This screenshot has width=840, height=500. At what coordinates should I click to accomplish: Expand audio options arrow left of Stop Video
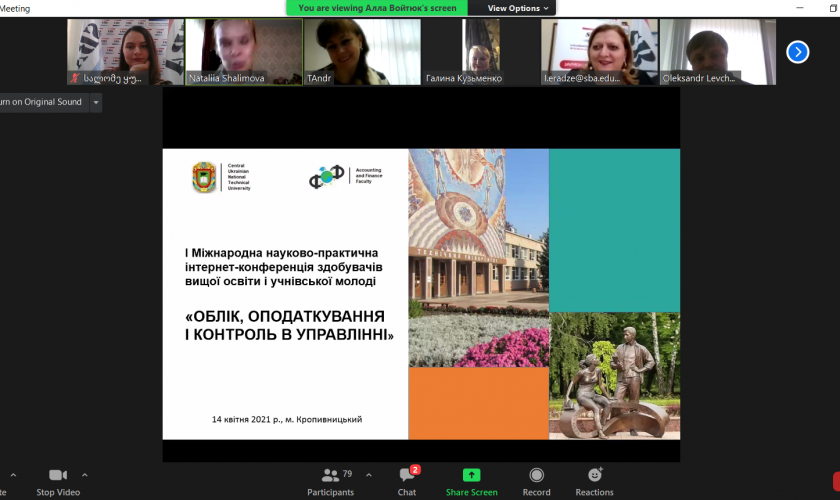click(x=13, y=475)
